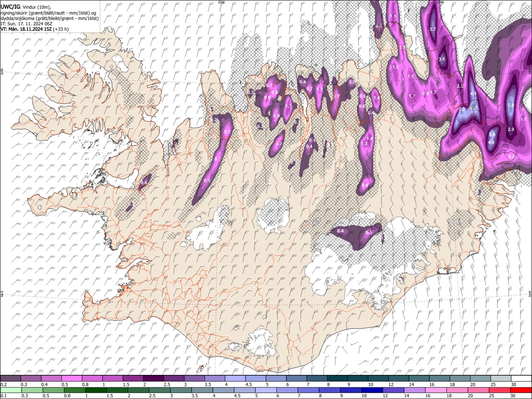Click the bright pink 0.5–0.8 snow legend swatch
The width and height of the screenshot is (532, 399).
pos(71,378)
